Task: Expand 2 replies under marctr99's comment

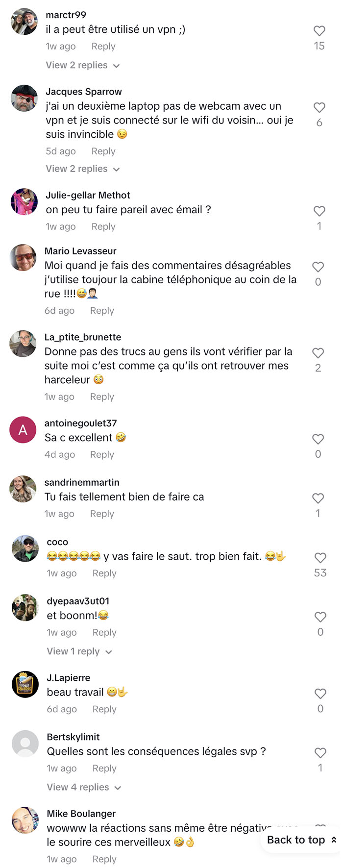Action: tap(83, 65)
